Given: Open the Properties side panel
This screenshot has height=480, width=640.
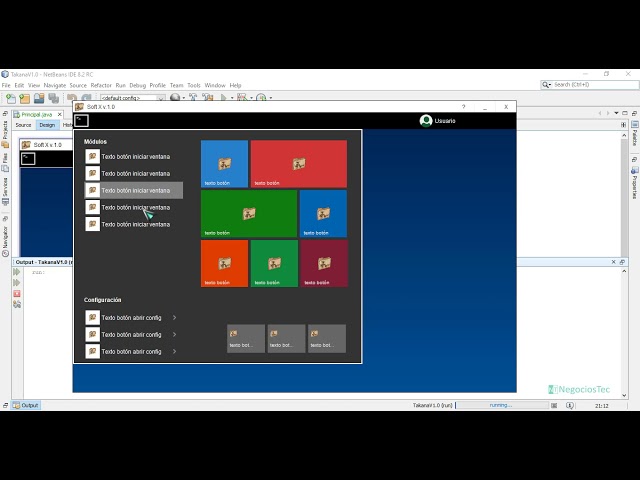Looking at the screenshot, I should [x=635, y=182].
